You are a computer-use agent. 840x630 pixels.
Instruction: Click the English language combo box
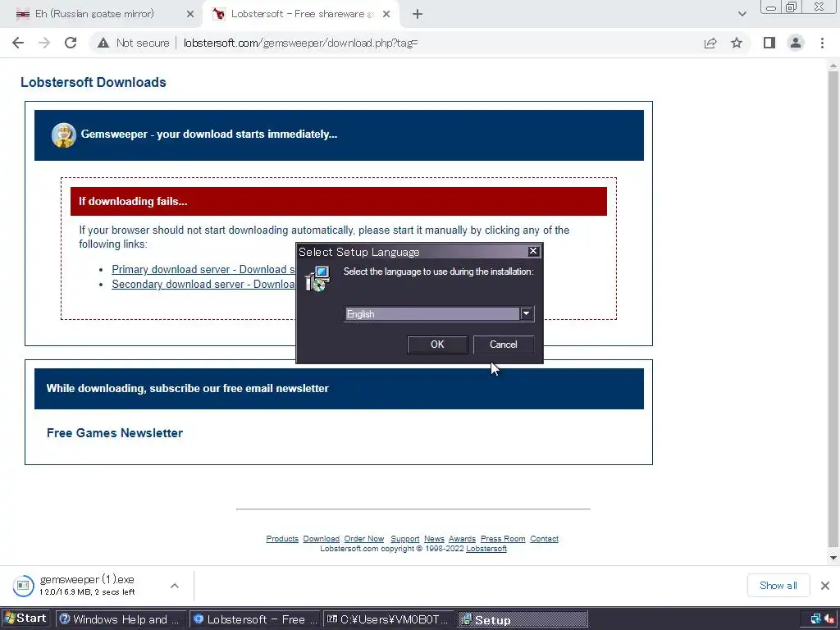coord(439,314)
